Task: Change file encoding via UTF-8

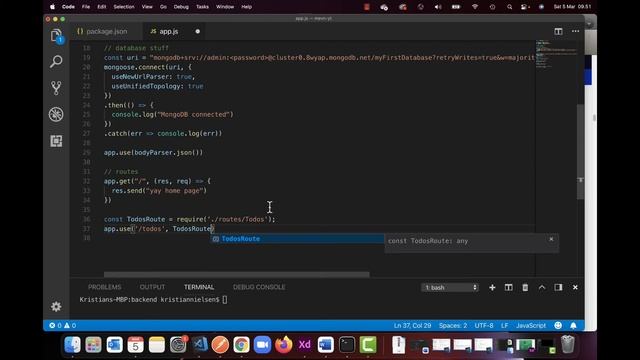Action: click(484, 326)
